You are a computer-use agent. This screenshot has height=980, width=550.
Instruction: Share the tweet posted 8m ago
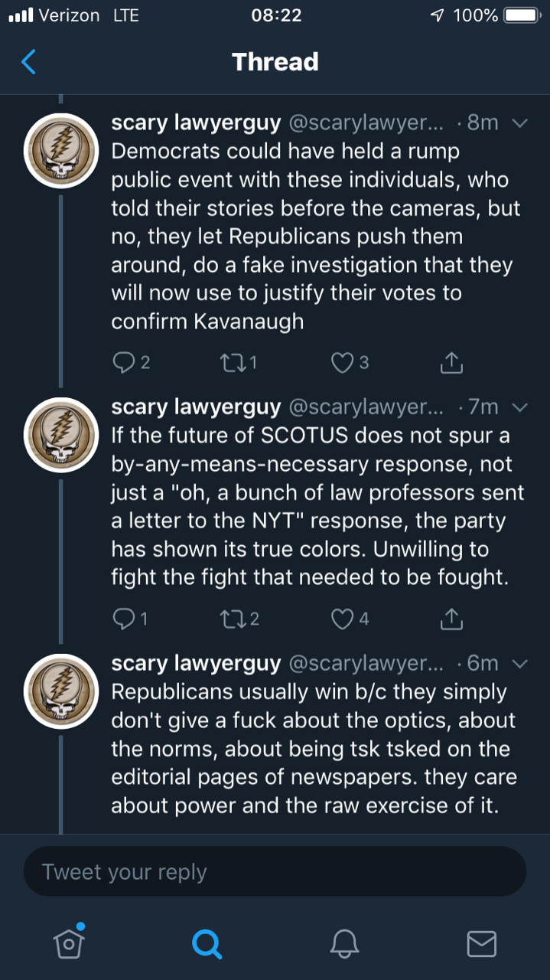click(452, 362)
